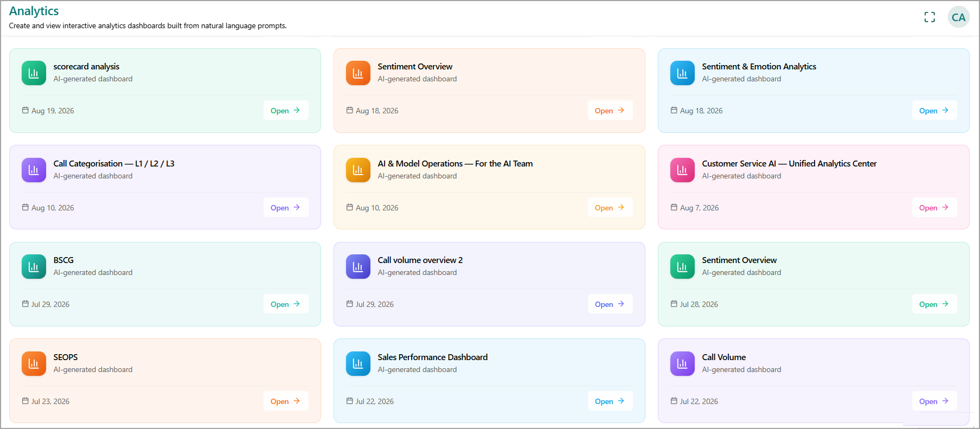Open the SEOPS dashboard
980x429 pixels.
(286, 401)
